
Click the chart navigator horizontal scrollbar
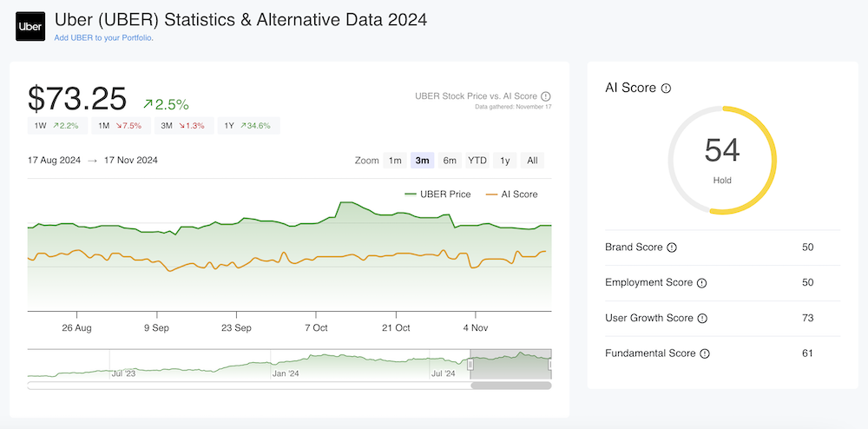(510, 385)
